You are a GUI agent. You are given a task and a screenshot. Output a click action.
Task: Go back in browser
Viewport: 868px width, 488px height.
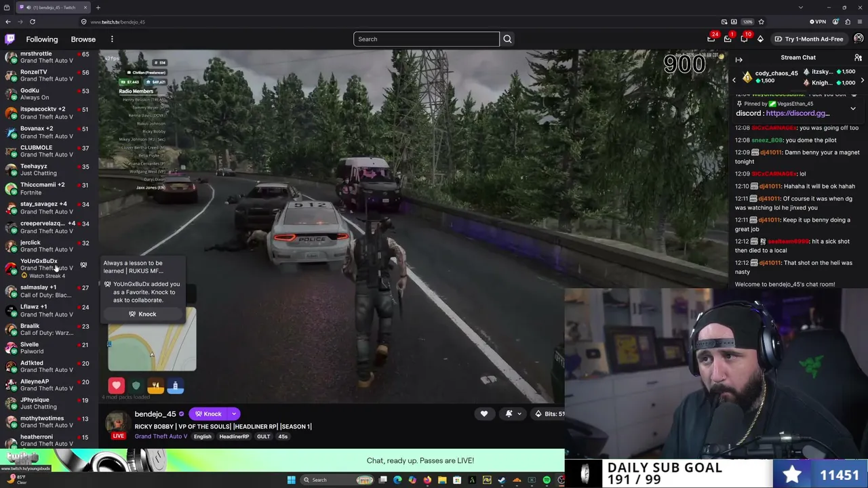click(x=8, y=22)
